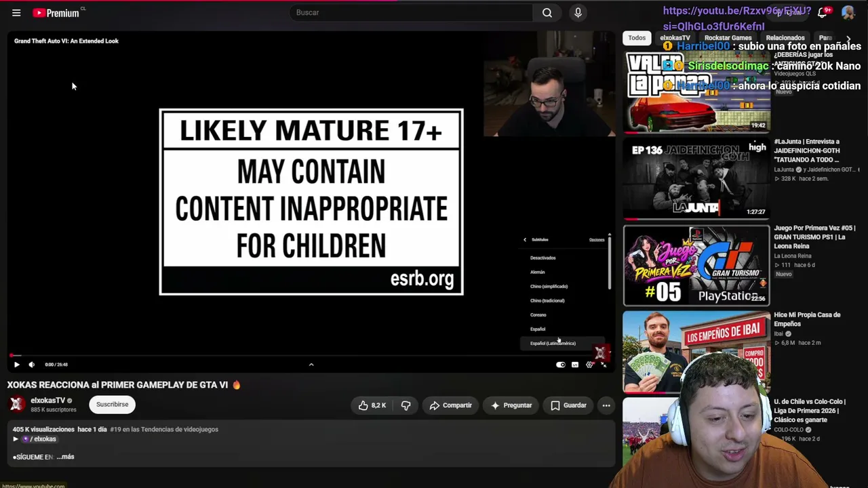868x488 pixels.
Task: Click inside the Buscar search field
Action: tap(411, 13)
